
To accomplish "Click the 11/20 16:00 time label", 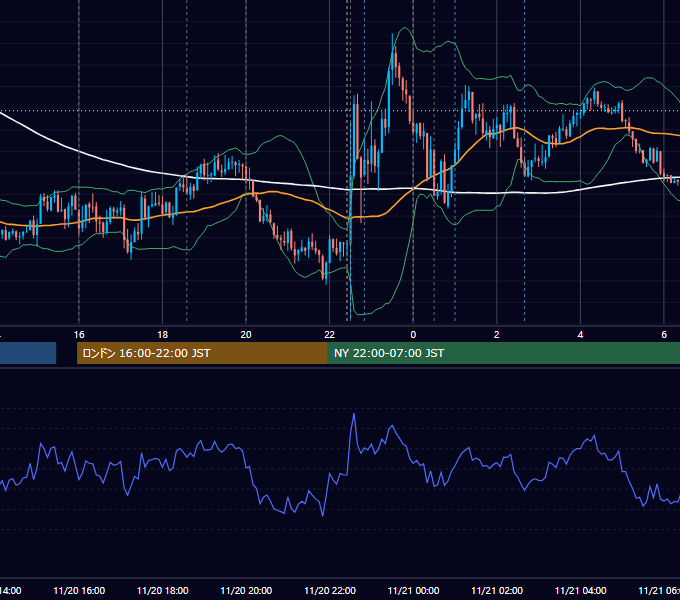I will (x=79, y=590).
